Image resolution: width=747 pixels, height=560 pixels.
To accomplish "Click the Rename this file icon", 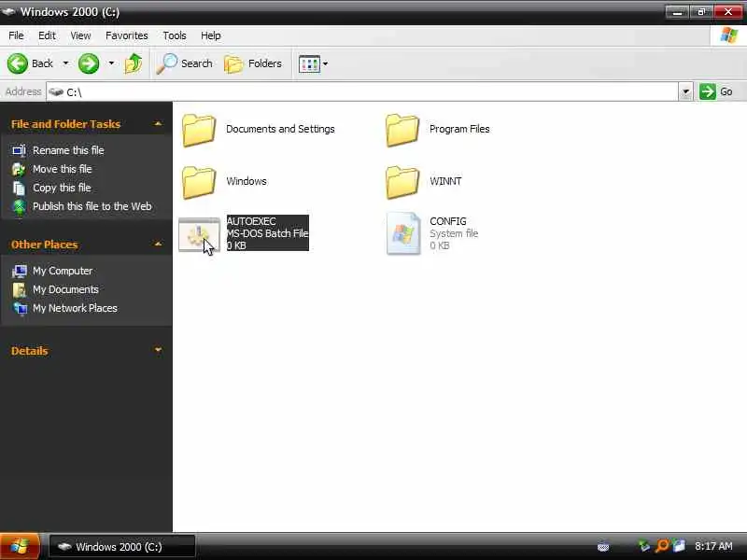I will [x=19, y=150].
